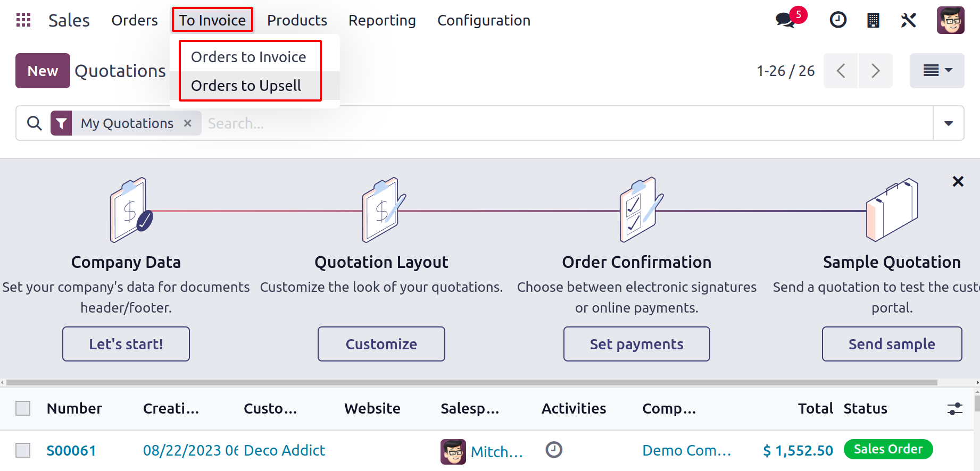Open the optional columns settings icon
Viewport: 980px width, 471px height.
click(x=955, y=408)
